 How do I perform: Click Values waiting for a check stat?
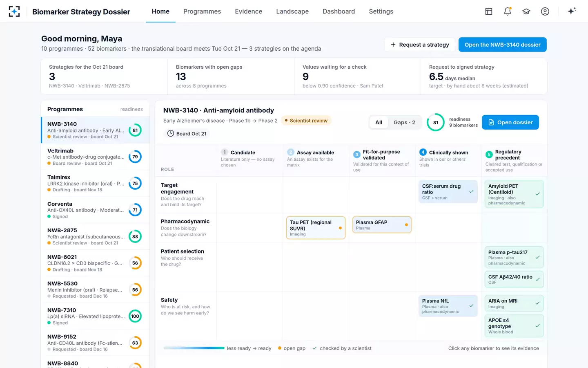(x=357, y=76)
